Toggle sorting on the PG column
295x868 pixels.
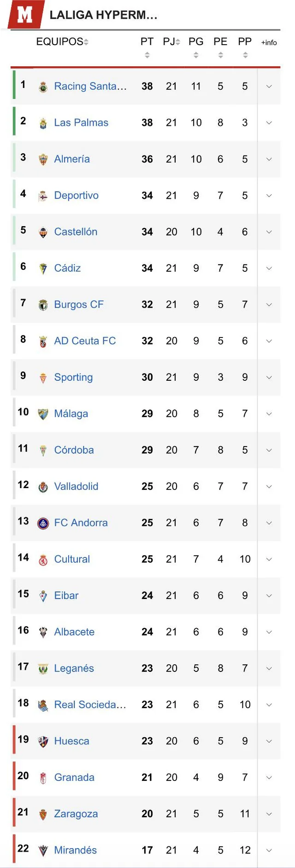click(x=196, y=55)
